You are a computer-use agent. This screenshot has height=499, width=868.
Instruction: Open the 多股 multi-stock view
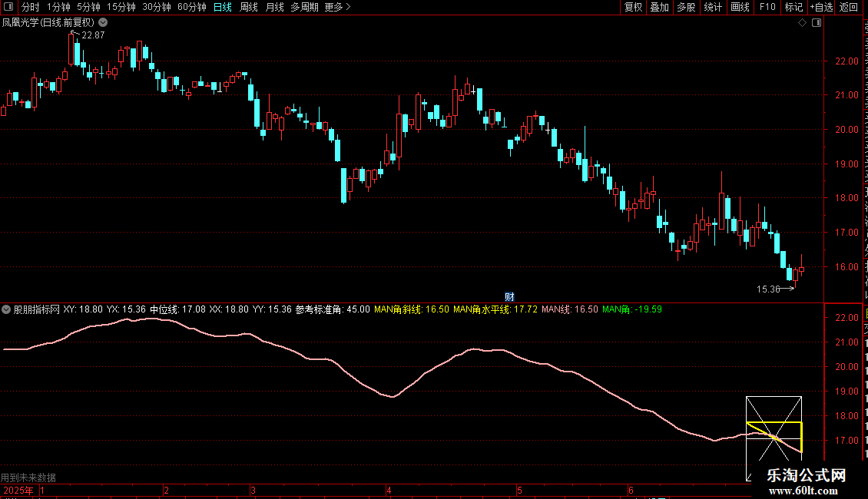686,7
